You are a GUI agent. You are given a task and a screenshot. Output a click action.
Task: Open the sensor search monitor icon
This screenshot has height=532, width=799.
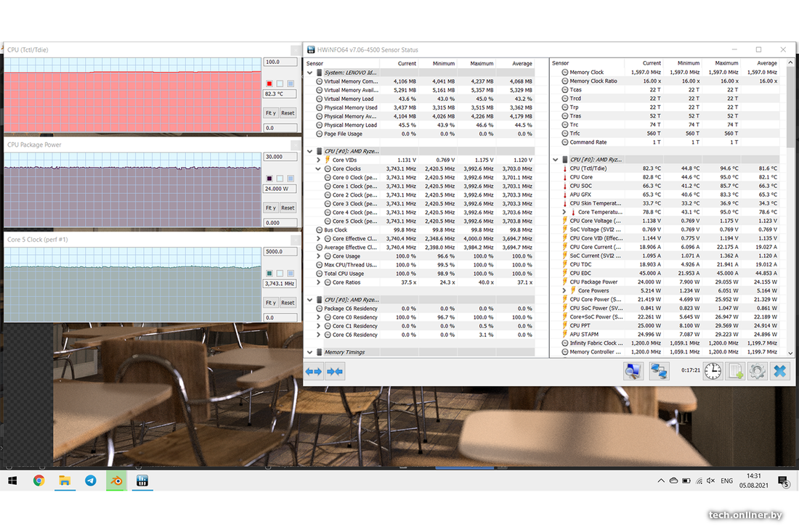coord(633,371)
